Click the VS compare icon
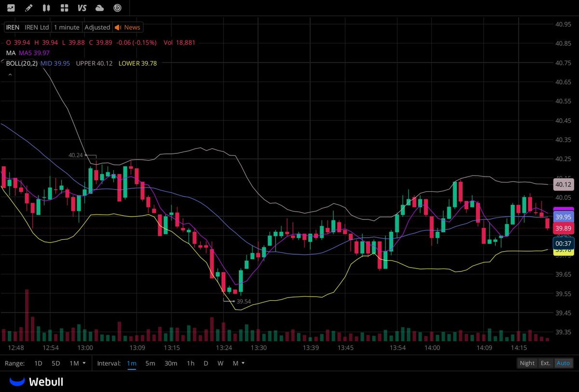579x392 pixels. (82, 8)
